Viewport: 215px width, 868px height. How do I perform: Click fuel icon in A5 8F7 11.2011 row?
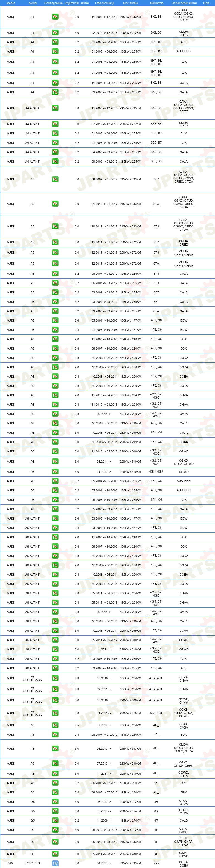tap(55, 242)
